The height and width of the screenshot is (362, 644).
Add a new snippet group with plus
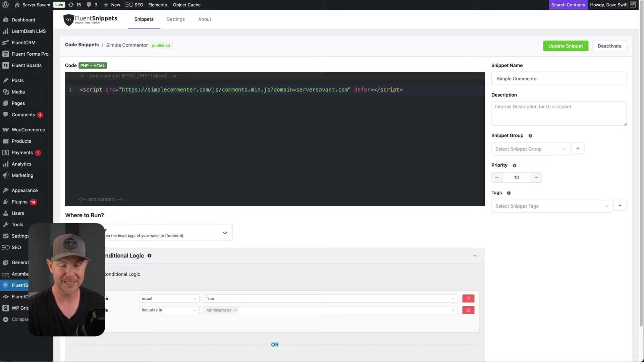tap(578, 148)
